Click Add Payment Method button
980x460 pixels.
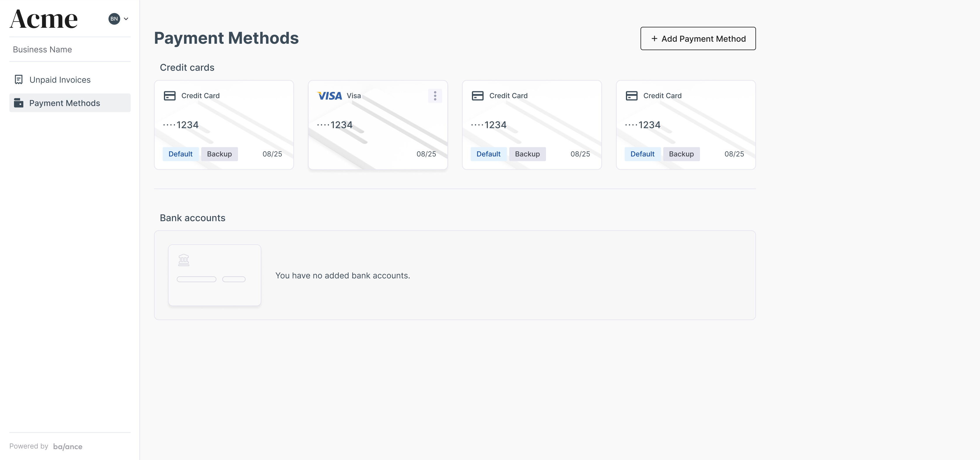698,38
